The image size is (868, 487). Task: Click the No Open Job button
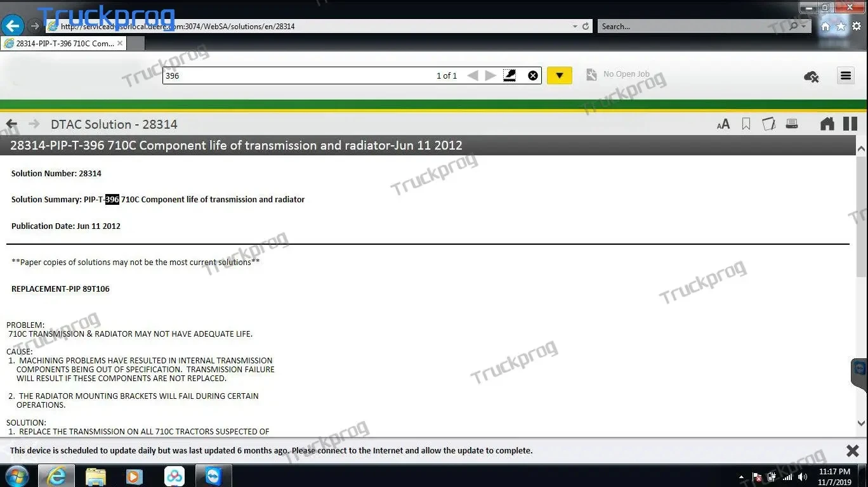618,75
